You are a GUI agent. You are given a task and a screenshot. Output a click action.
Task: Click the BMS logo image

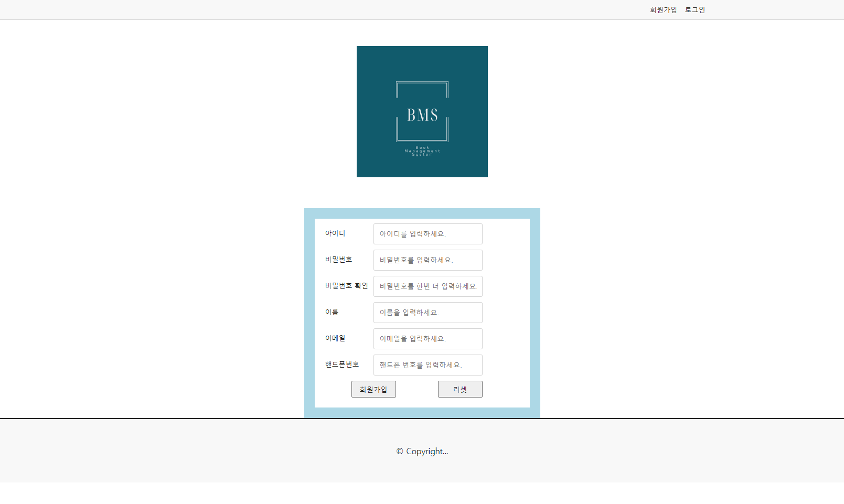tap(422, 111)
